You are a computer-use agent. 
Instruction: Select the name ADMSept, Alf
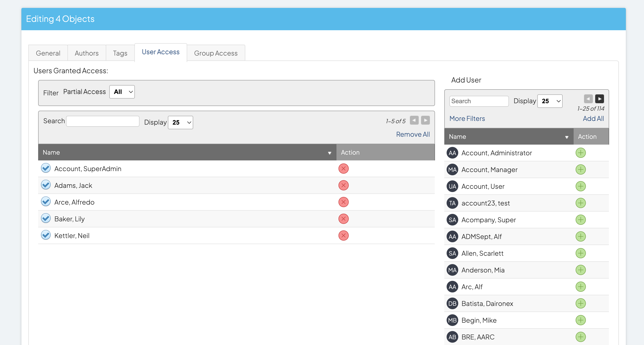coord(481,236)
